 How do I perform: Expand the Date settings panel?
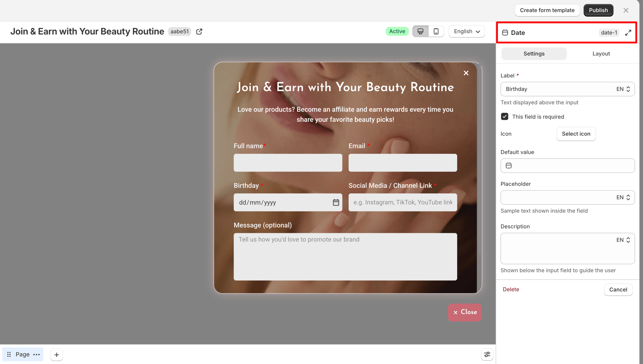(628, 33)
